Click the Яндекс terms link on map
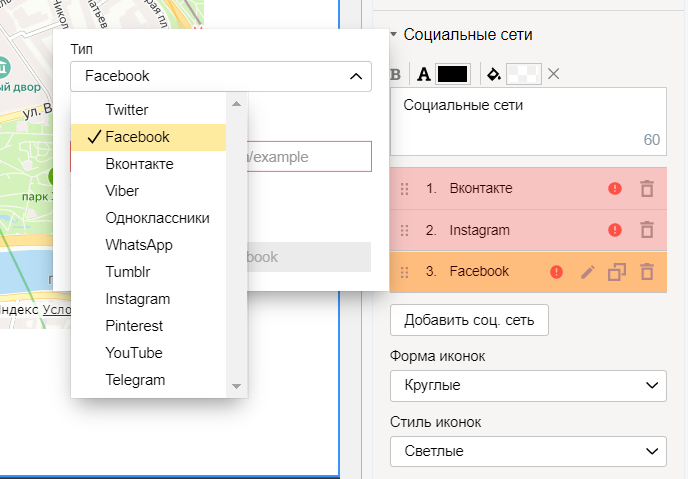Viewport: 688px width, 479px height. 57,310
